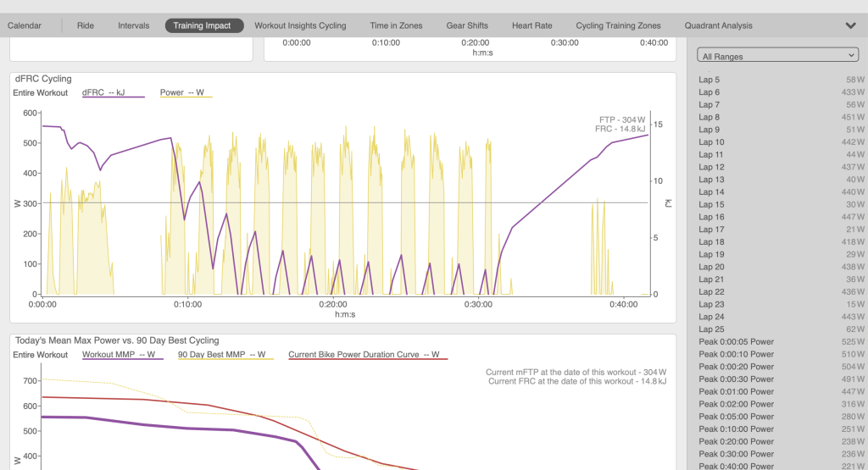Viewport: 868px width, 470px height.
Task: Switch to the Calendar tab
Action: pos(25,25)
